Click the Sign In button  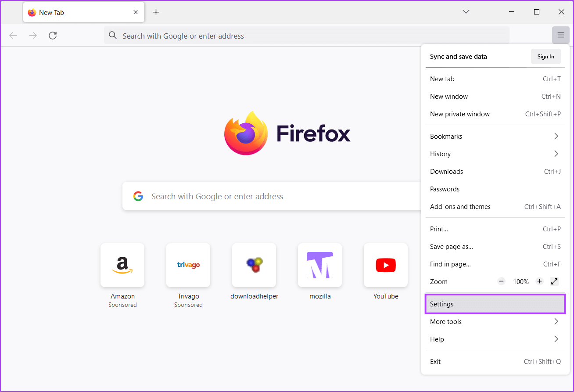pyautogui.click(x=545, y=57)
